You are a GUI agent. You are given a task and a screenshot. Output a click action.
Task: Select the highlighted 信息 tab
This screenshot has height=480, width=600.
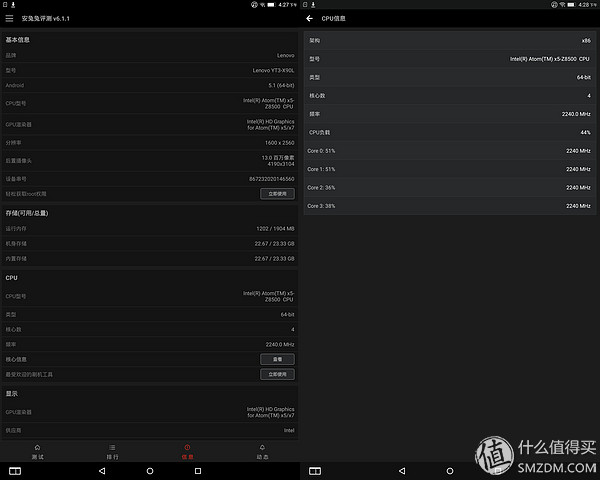pos(187,452)
